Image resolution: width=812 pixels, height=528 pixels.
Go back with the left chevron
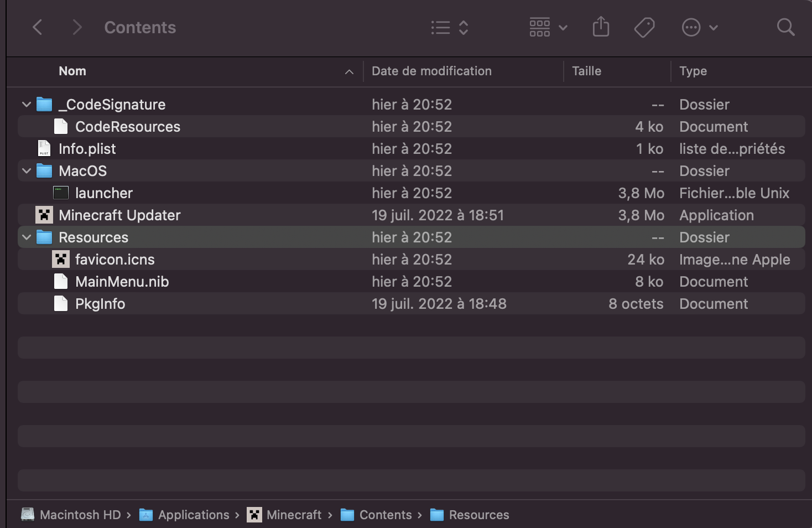click(38, 27)
